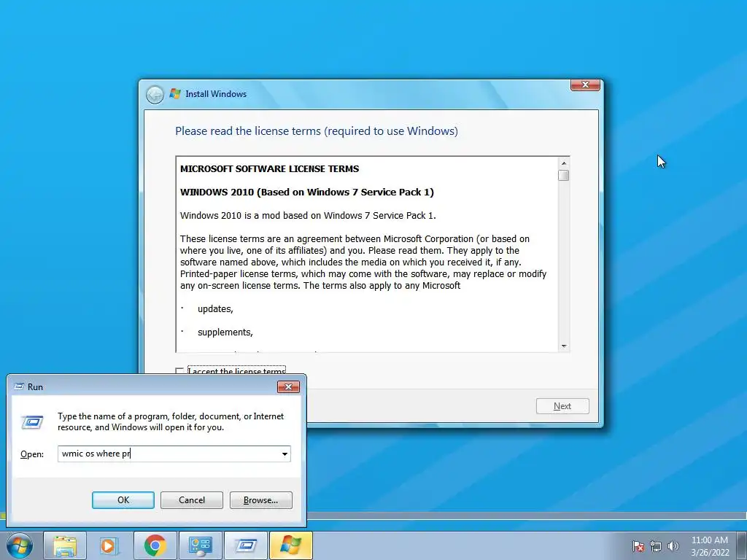The image size is (747, 560).
Task: Click the Browse... button
Action: [260, 500]
